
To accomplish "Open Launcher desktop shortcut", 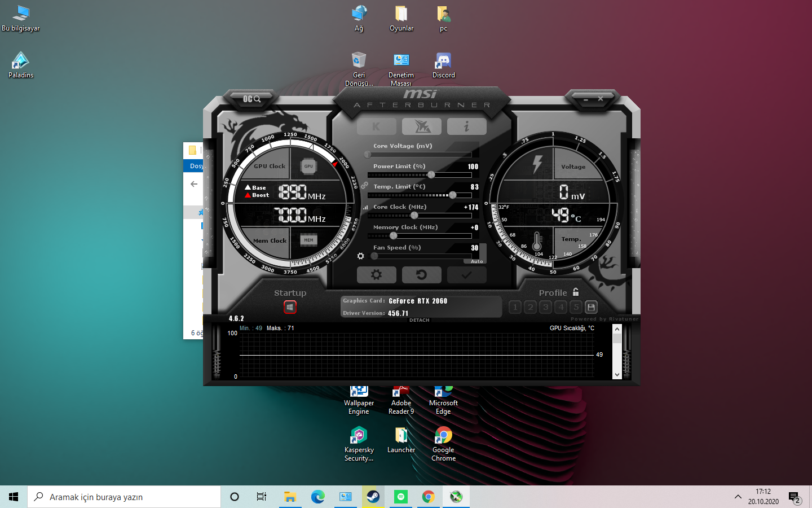I will 401,440.
